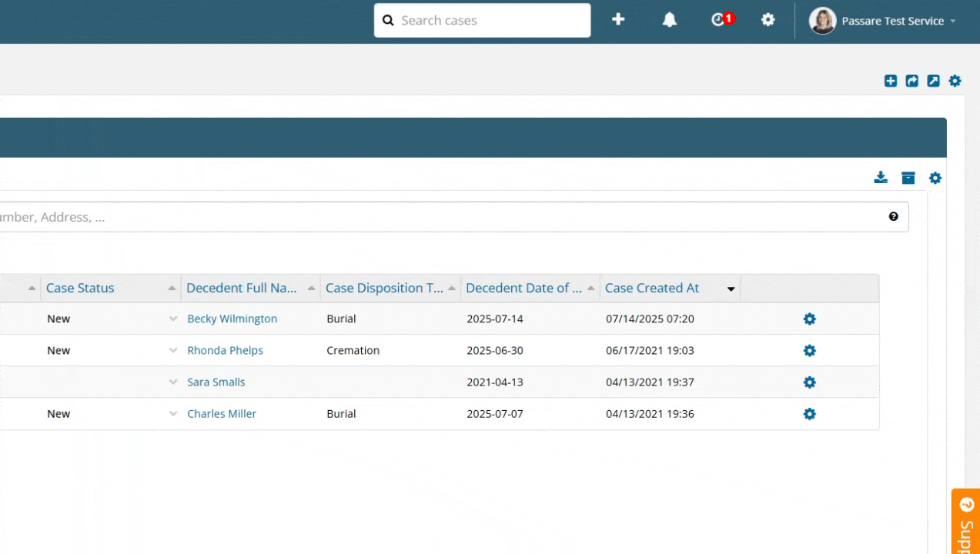This screenshot has height=554, width=980.
Task: Open the Sara Smalls case link
Action: point(216,382)
